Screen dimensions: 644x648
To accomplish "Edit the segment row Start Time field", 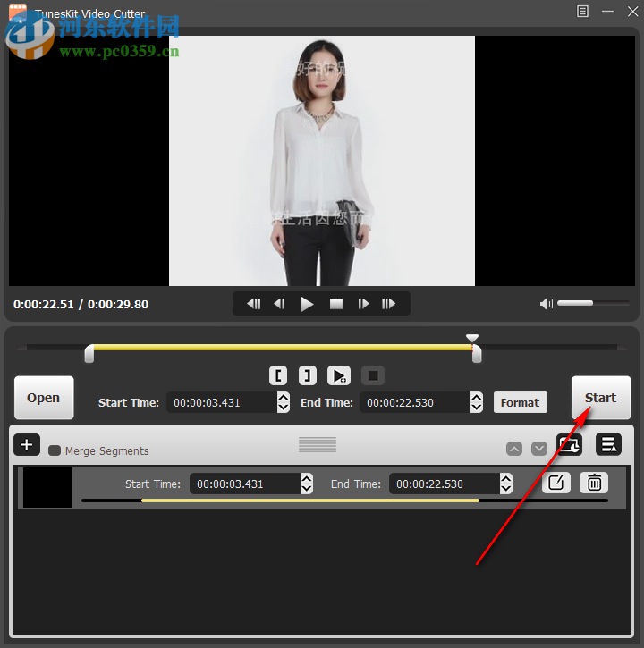I will click(245, 484).
